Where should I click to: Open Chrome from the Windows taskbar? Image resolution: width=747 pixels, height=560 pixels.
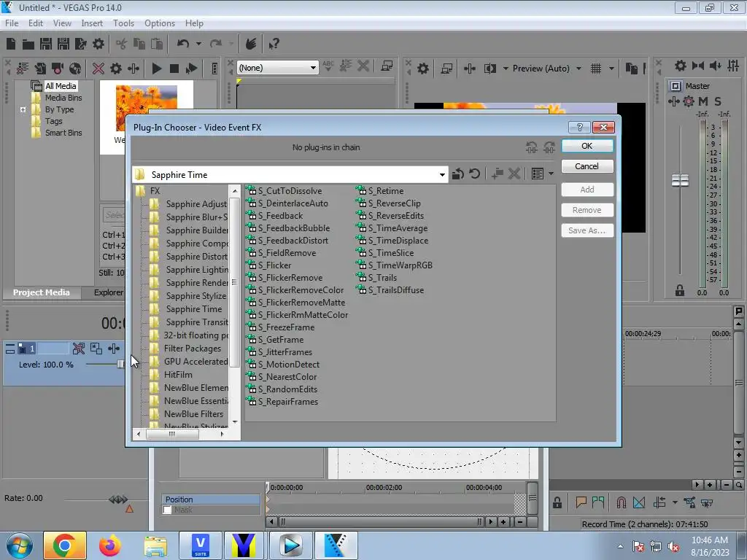click(x=65, y=545)
